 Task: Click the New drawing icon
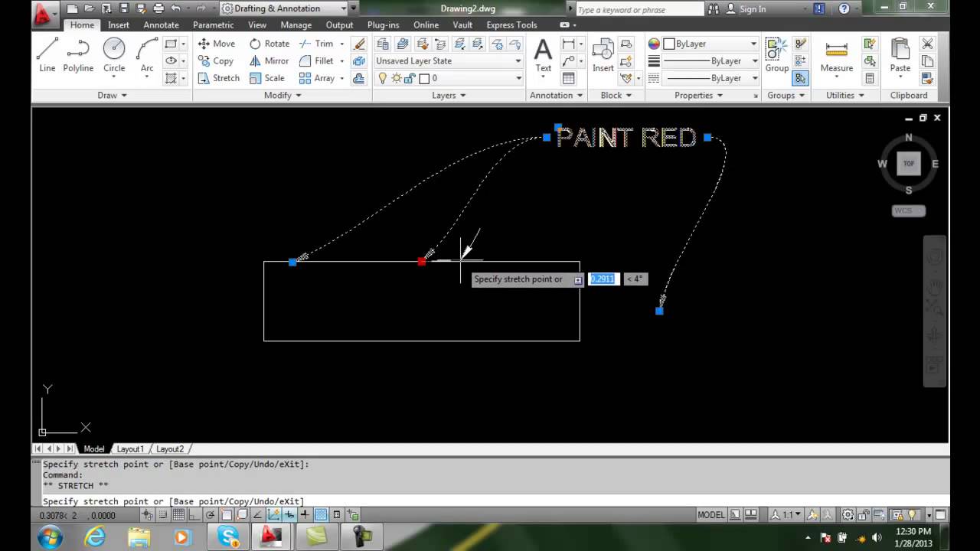pyautogui.click(x=72, y=8)
